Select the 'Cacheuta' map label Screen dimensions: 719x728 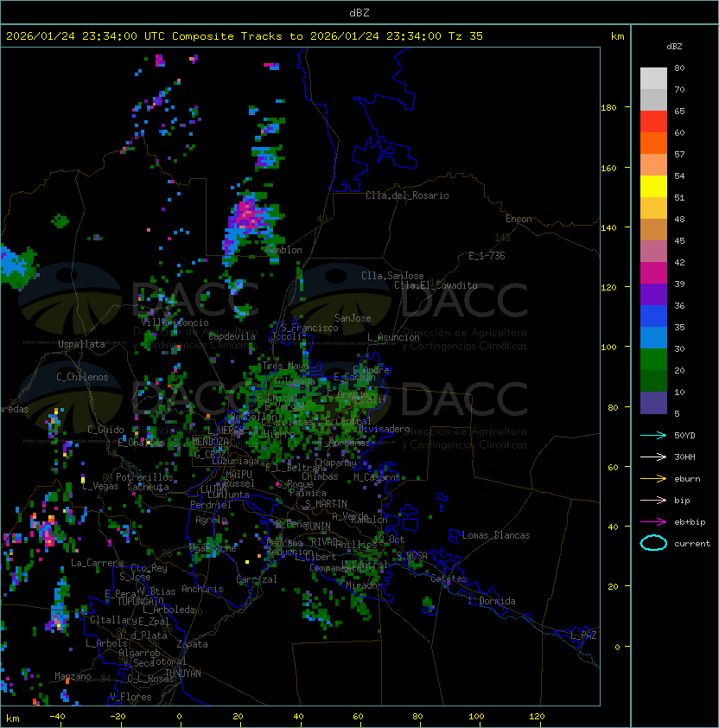pos(148,487)
